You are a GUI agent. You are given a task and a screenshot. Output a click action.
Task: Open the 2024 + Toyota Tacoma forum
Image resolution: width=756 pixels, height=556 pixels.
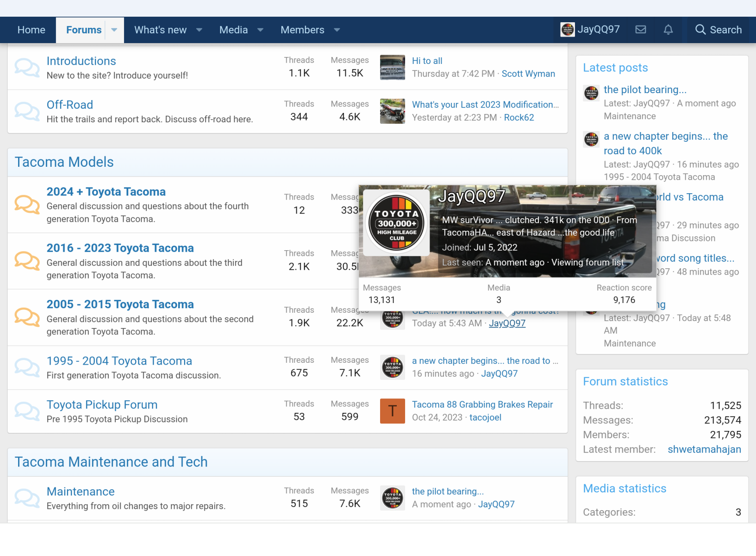click(x=106, y=192)
